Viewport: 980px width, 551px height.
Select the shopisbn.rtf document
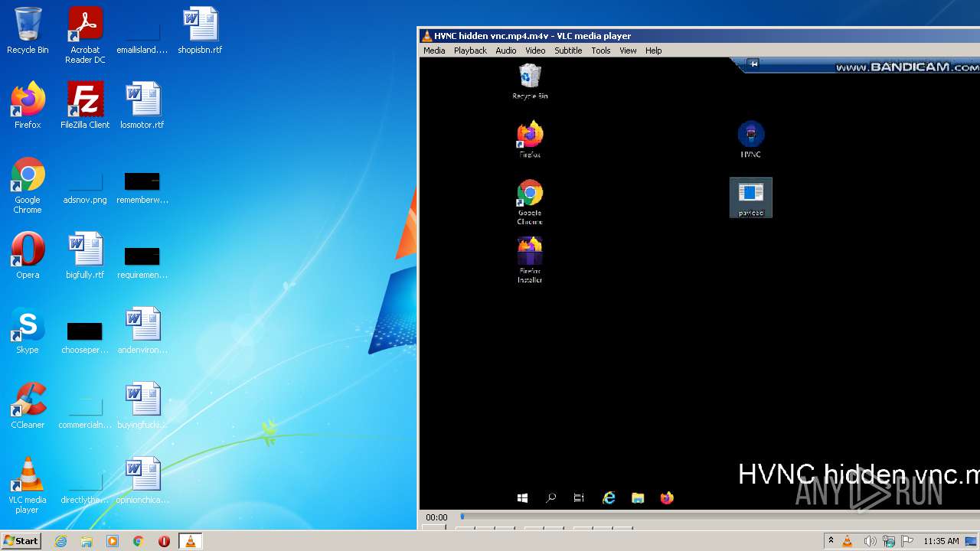(x=200, y=31)
